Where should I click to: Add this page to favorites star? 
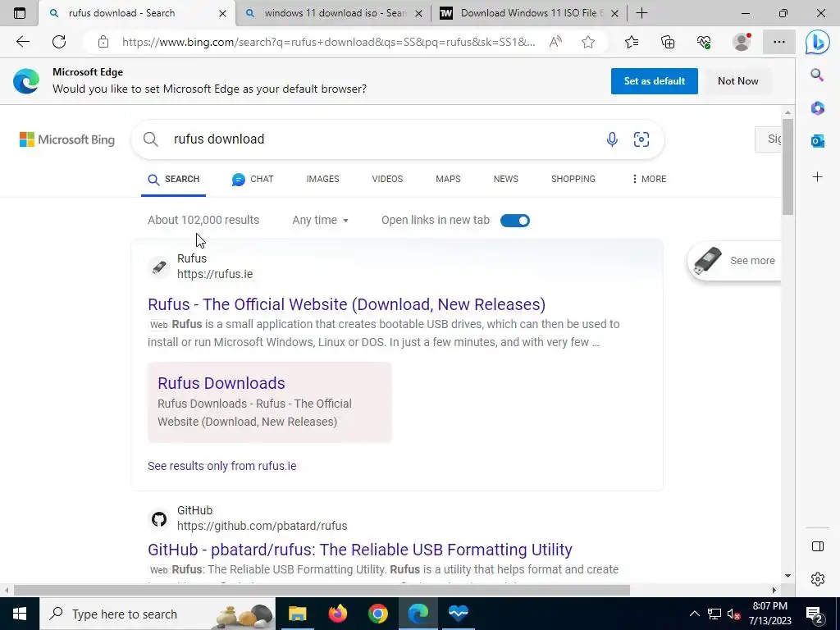pyautogui.click(x=588, y=42)
